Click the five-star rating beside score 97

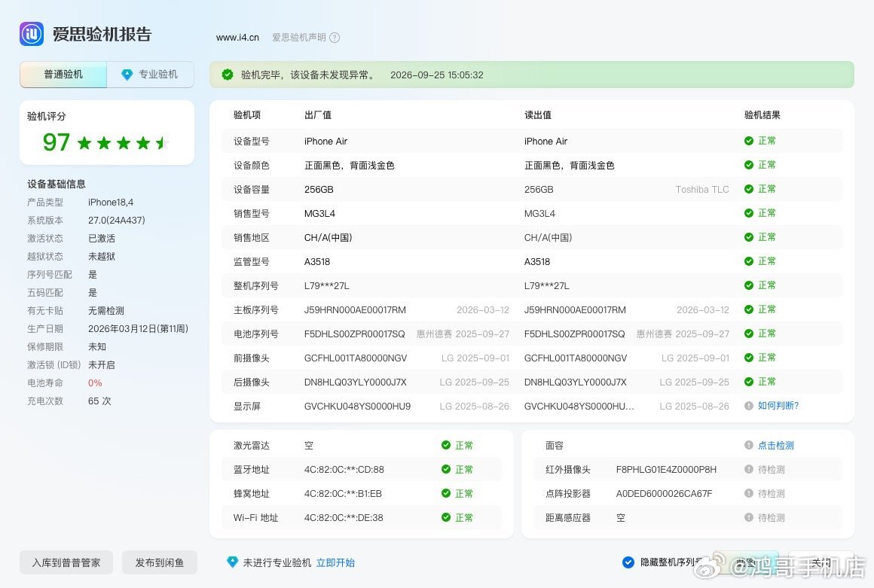click(x=123, y=143)
